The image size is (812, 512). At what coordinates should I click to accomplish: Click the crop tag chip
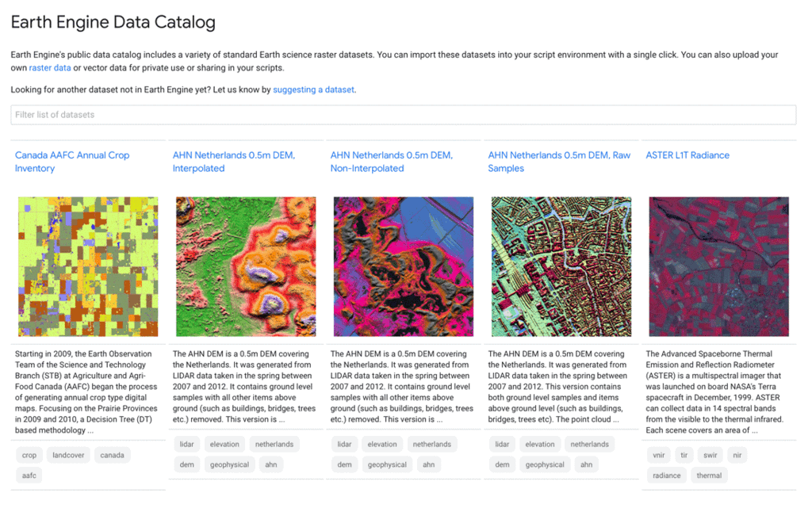pyautogui.click(x=29, y=455)
